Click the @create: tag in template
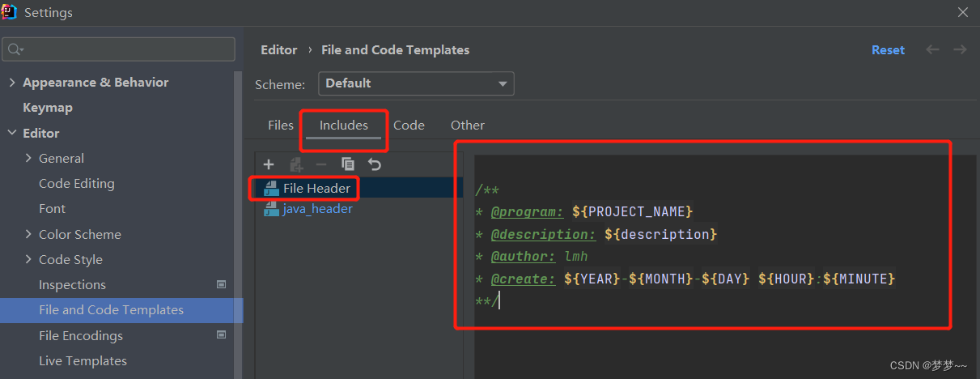Screen dimensions: 980x379 (523, 279)
